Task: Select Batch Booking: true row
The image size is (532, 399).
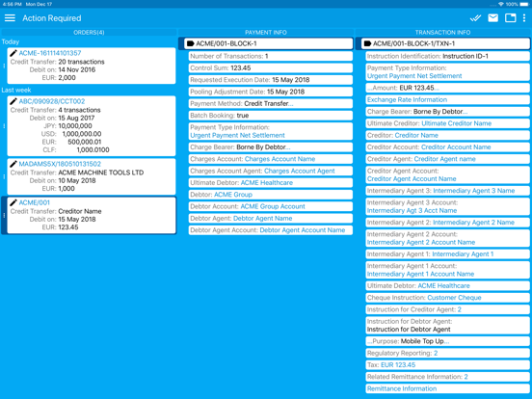Action: coord(271,116)
